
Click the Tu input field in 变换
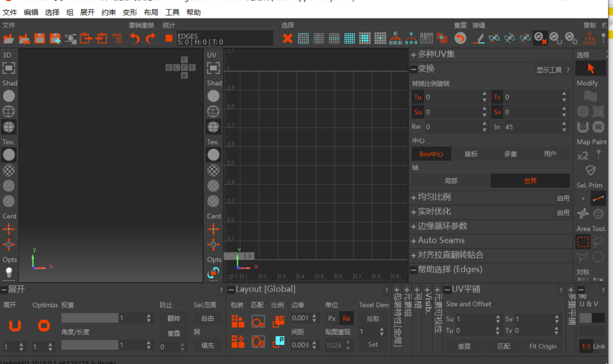click(x=453, y=97)
